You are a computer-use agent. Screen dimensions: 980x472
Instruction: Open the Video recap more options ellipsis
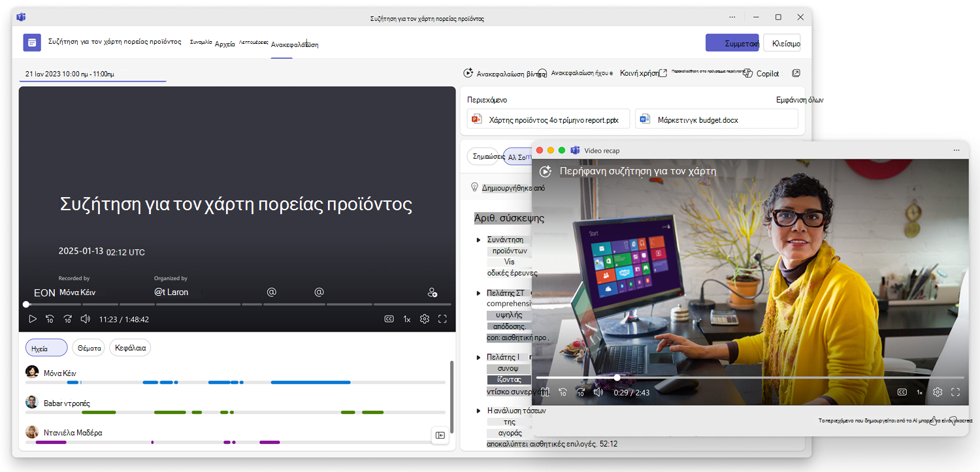coord(956,150)
